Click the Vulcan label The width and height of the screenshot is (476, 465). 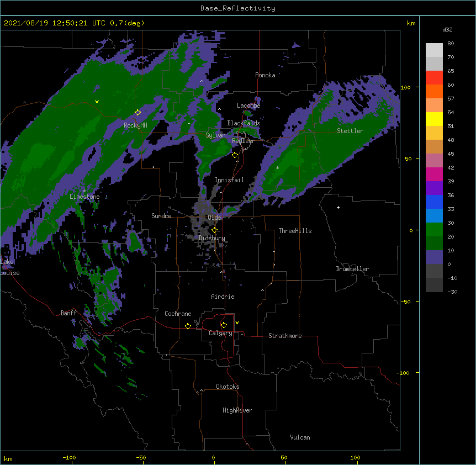(300, 437)
